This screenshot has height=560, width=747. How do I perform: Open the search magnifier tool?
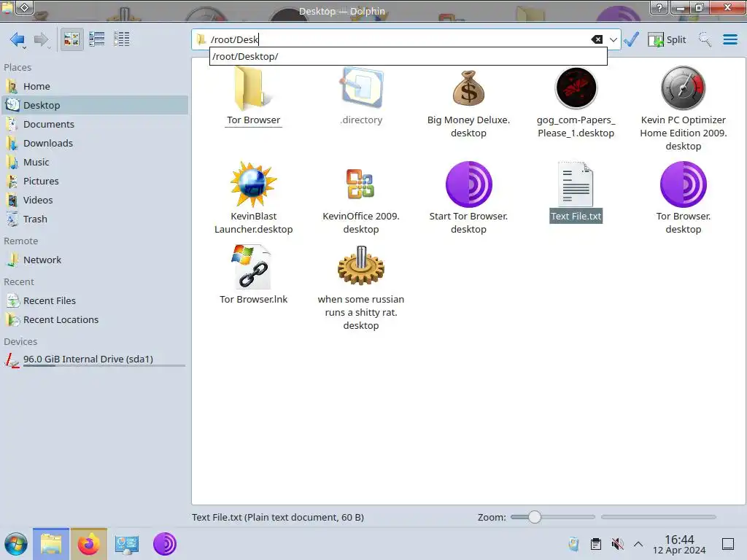(x=705, y=39)
